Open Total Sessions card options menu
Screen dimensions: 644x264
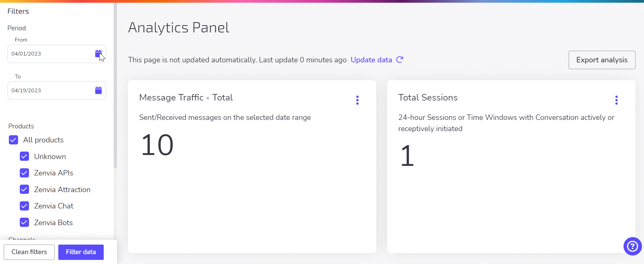pyautogui.click(x=616, y=100)
